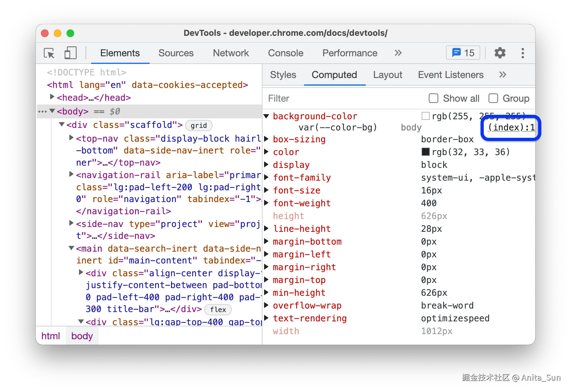This screenshot has width=571, height=392.
Task: Focus the Filter input field
Action: click(x=345, y=98)
